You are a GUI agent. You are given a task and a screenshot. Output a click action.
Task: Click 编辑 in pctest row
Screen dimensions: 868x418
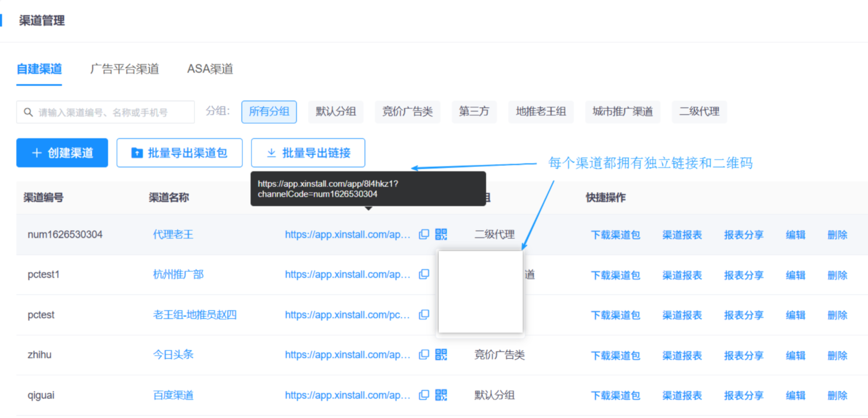[796, 315]
